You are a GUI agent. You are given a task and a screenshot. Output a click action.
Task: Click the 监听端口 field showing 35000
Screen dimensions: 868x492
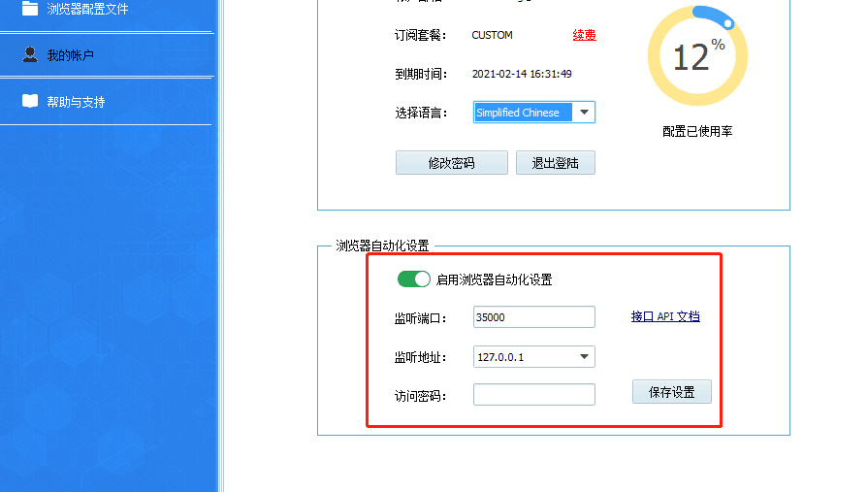click(x=533, y=317)
